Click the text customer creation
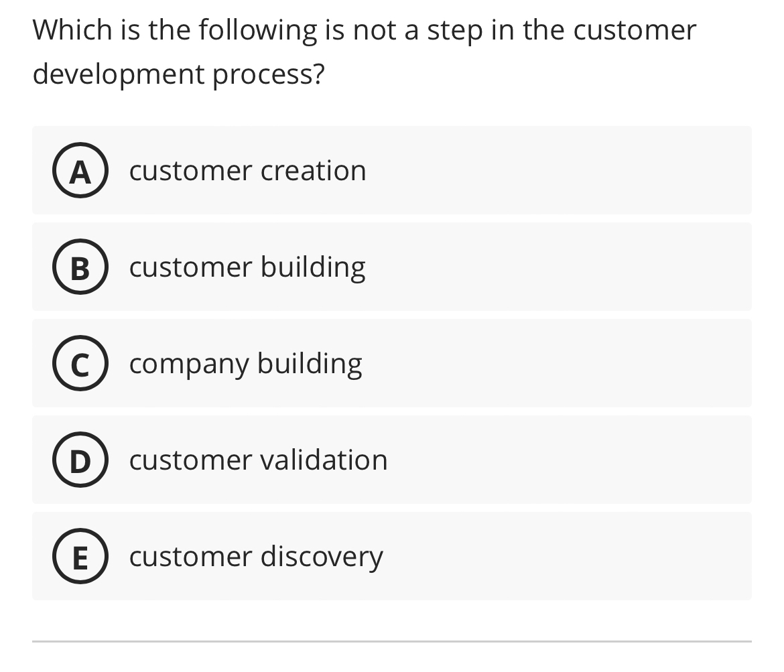 [248, 171]
